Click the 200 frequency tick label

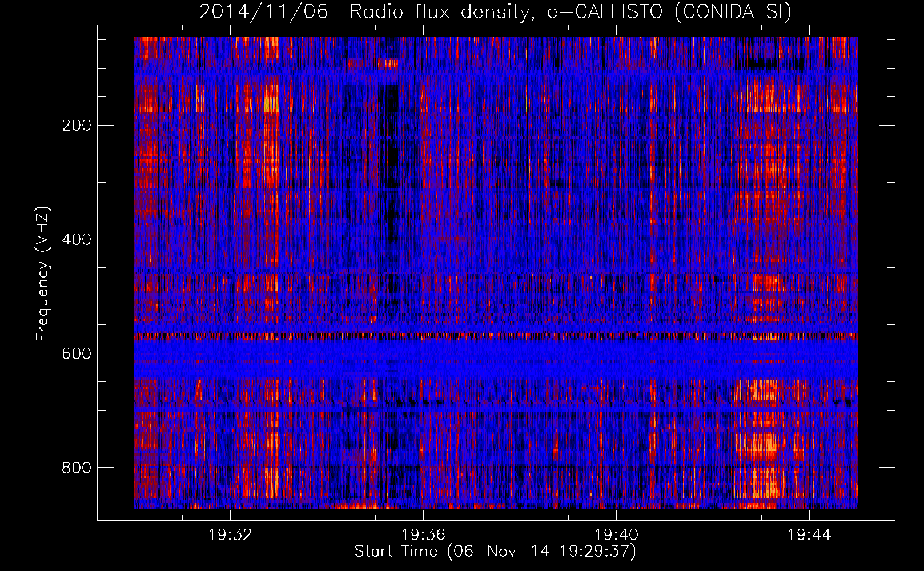[76, 126]
